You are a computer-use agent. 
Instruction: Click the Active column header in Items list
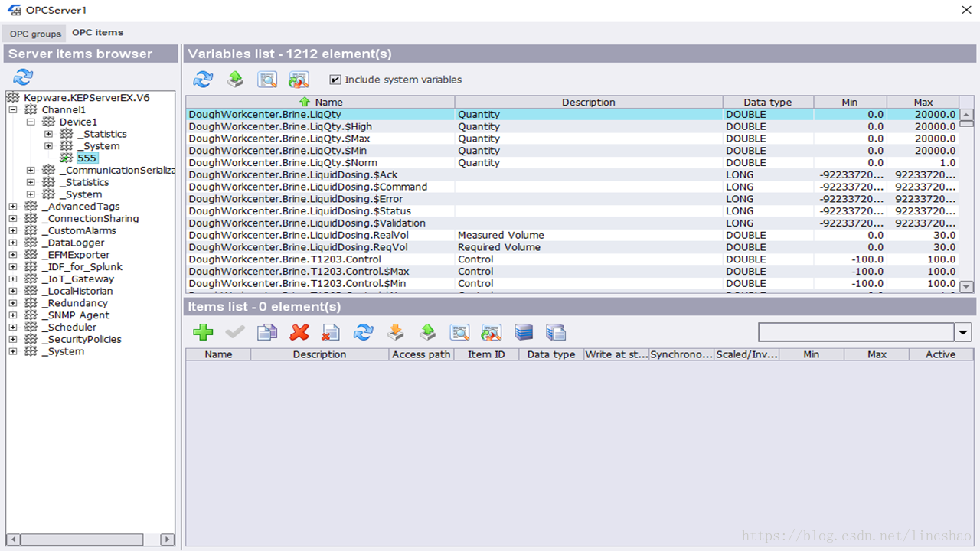pyautogui.click(x=941, y=354)
